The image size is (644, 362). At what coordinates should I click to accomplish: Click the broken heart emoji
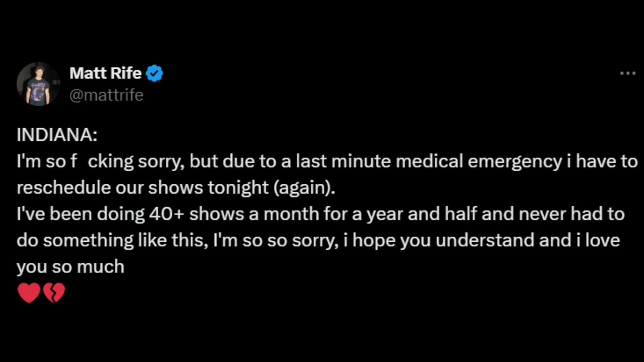click(x=54, y=293)
